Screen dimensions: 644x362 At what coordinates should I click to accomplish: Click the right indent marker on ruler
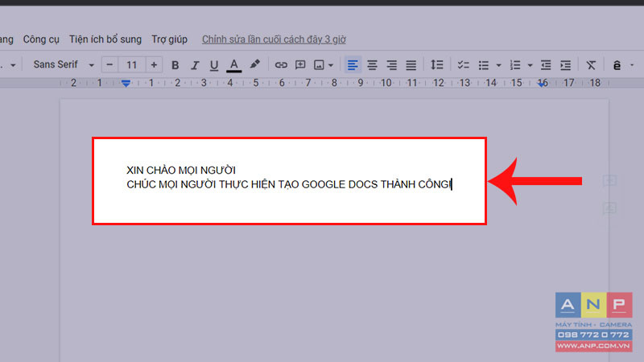(543, 84)
